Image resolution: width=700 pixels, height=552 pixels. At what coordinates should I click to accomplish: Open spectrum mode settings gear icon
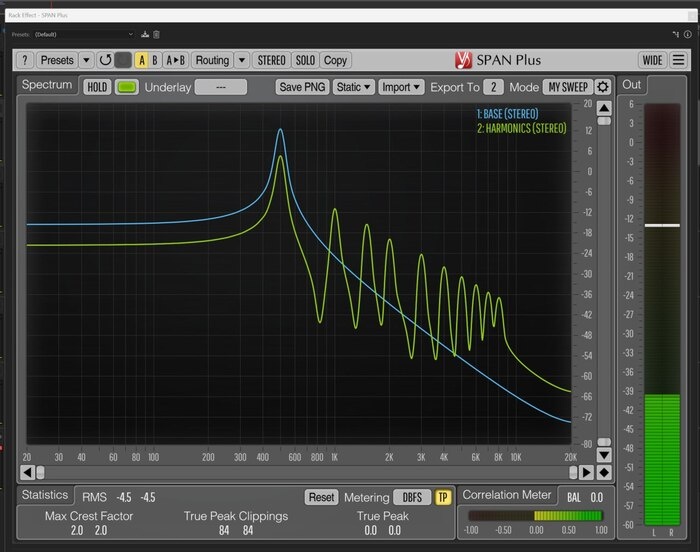pyautogui.click(x=603, y=87)
